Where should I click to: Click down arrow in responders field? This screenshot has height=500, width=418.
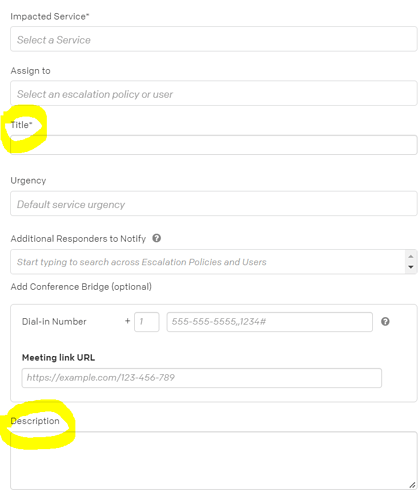[x=411, y=267]
